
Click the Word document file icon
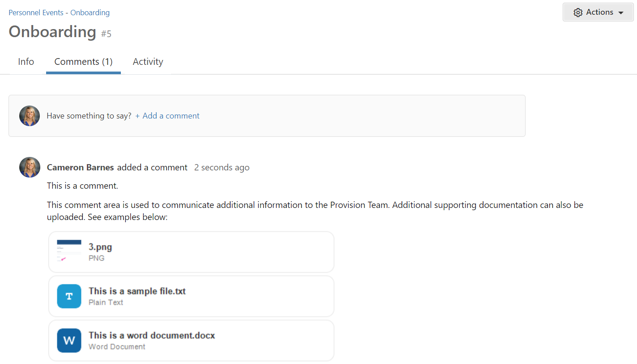(69, 340)
